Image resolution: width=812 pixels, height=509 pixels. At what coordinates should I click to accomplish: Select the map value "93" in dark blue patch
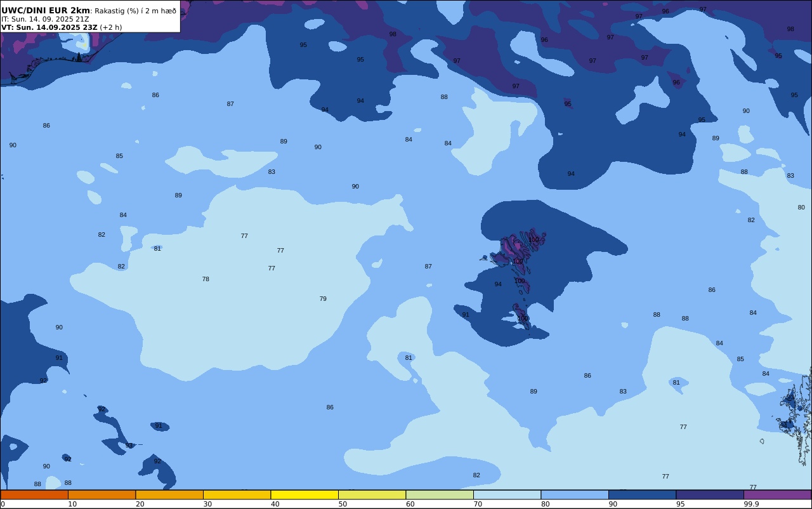click(x=129, y=446)
